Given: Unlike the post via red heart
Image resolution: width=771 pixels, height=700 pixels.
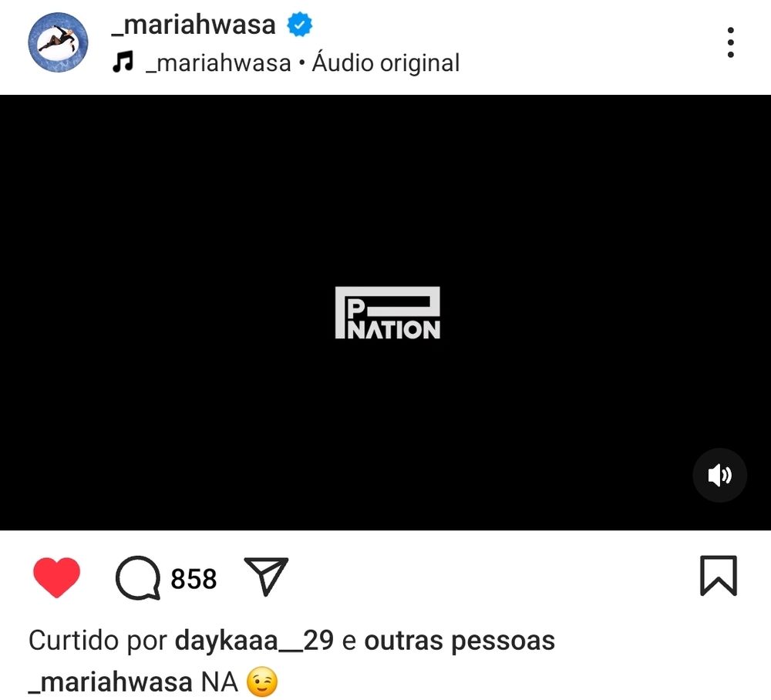Looking at the screenshot, I should pos(56,577).
